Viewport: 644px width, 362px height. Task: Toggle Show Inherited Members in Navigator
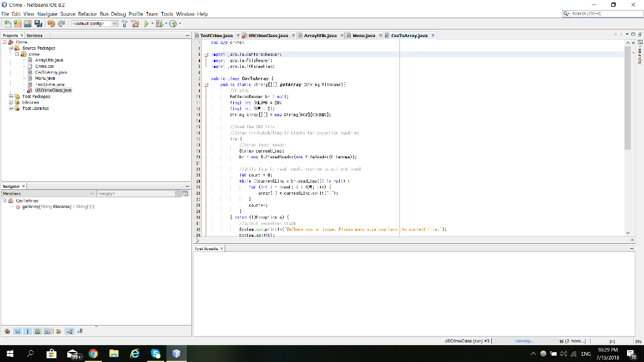(8, 331)
